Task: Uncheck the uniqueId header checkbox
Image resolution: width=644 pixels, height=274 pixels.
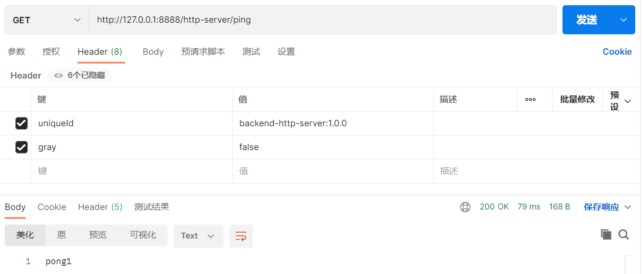Action: pos(22,123)
